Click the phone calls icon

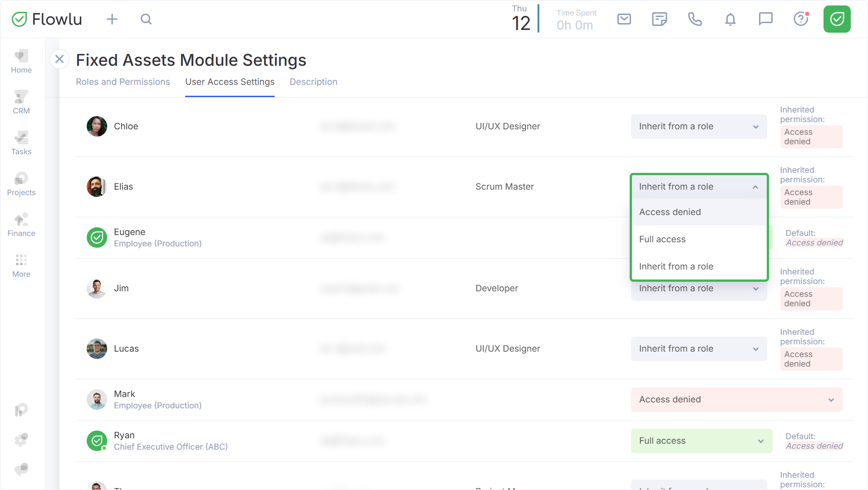coord(695,19)
